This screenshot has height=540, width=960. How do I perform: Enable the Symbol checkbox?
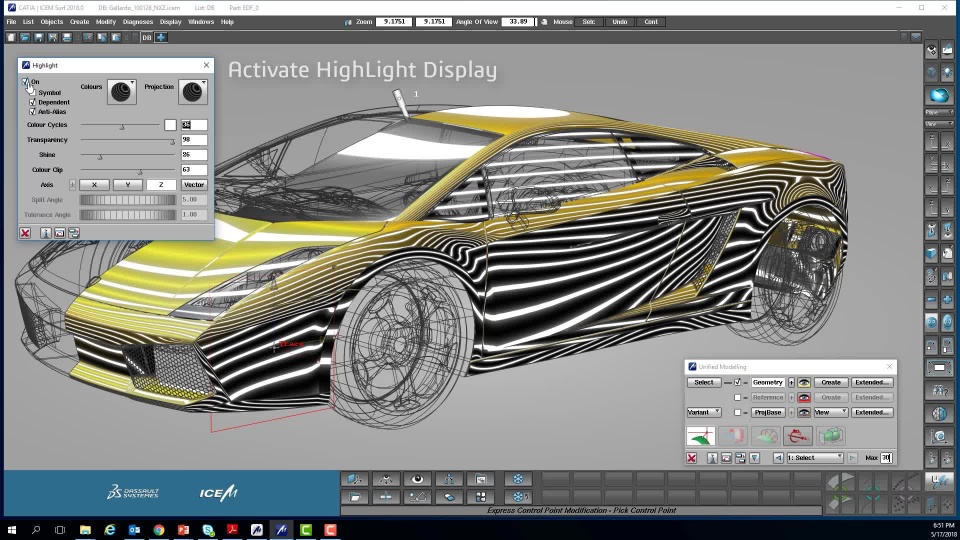coord(33,92)
